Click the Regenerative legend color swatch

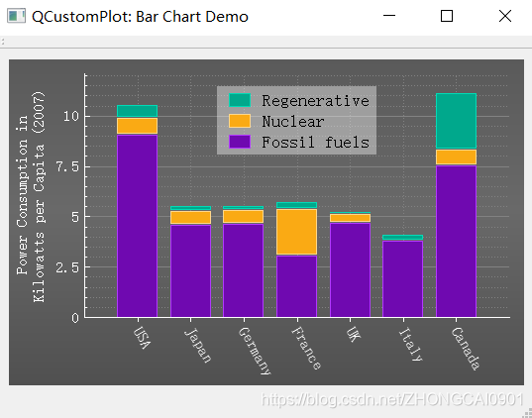click(240, 100)
